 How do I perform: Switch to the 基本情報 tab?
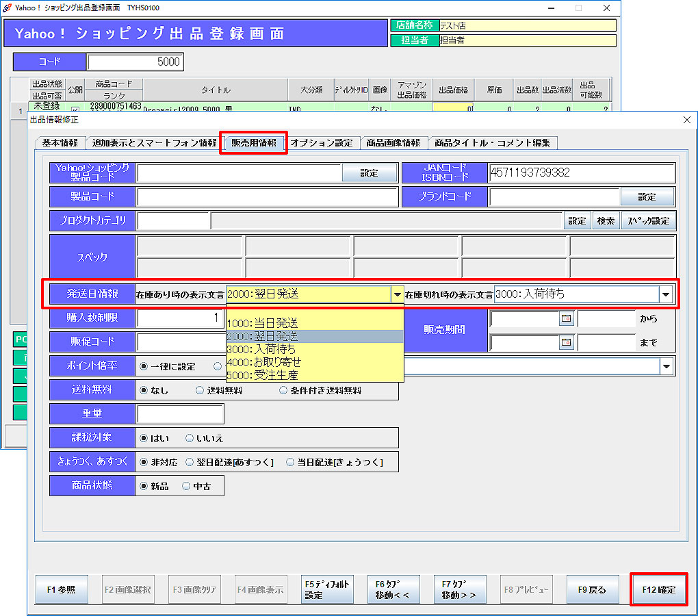click(x=60, y=143)
